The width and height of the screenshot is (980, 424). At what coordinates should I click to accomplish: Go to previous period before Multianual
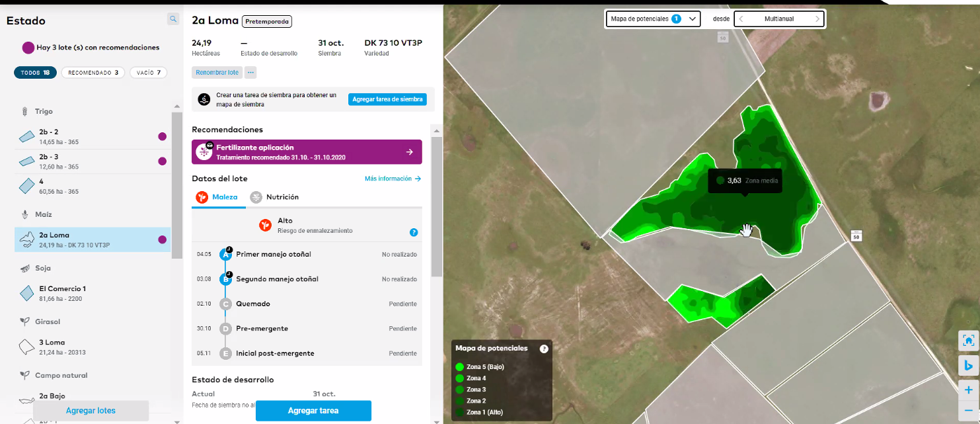[741, 19]
